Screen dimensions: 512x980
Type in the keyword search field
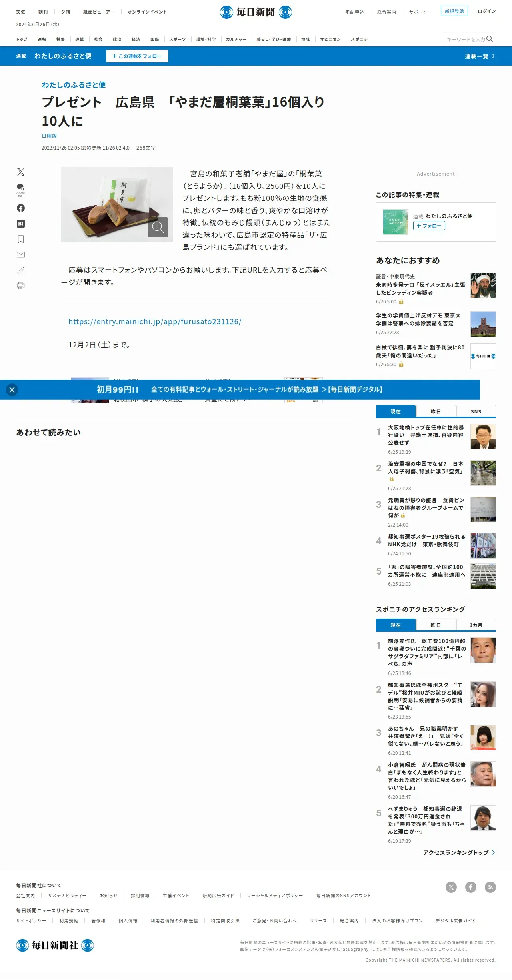point(465,39)
